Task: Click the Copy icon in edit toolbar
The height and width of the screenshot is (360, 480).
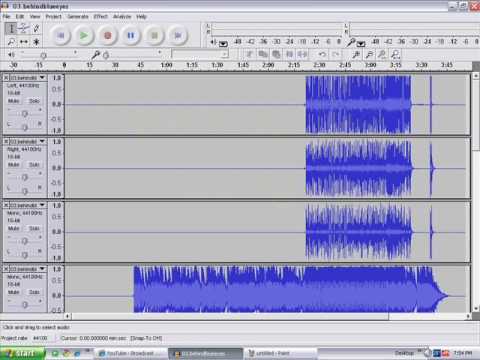Action: (x=263, y=54)
